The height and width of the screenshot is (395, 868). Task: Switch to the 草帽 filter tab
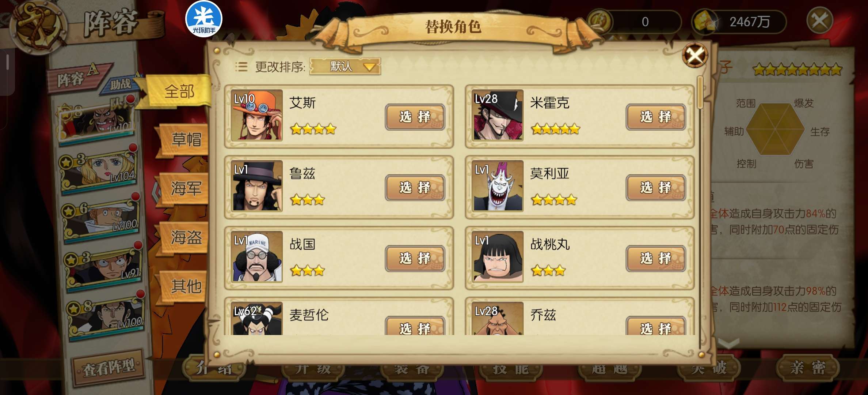tap(184, 140)
